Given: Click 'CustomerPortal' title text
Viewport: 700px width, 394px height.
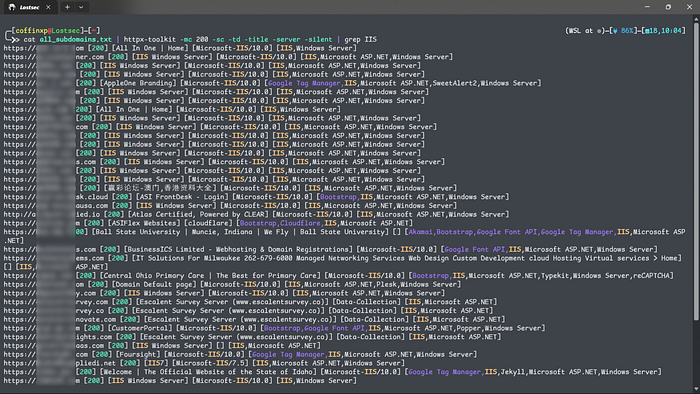Looking at the screenshot, I should click(139, 328).
